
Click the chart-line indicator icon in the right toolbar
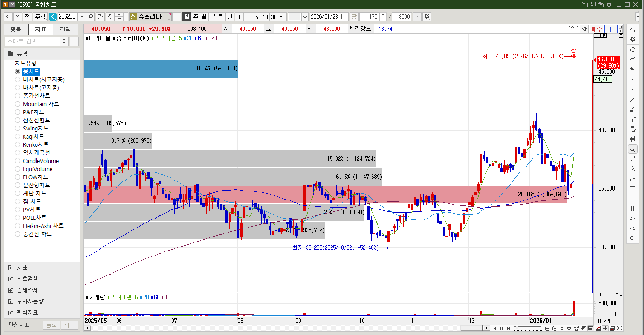(633, 60)
